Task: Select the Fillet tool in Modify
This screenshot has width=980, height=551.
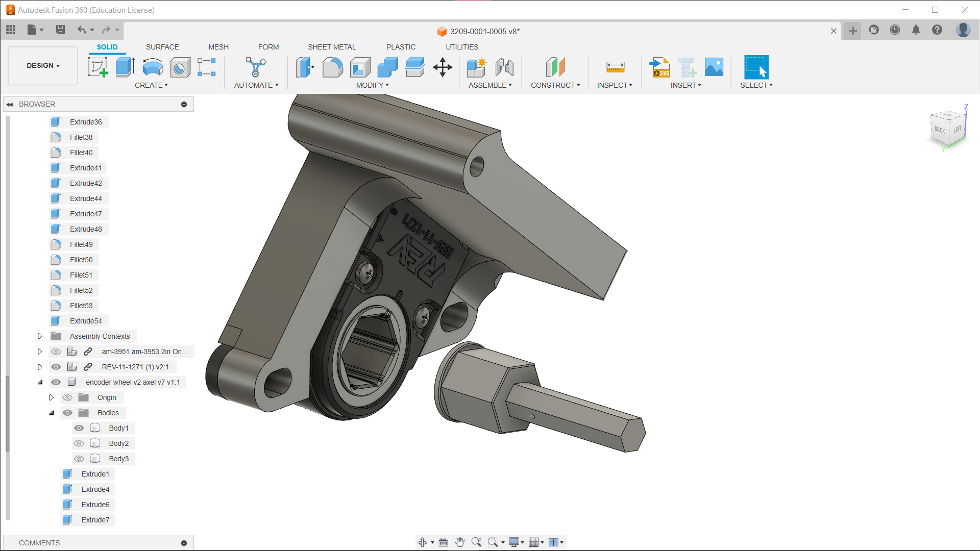Action: tap(332, 67)
